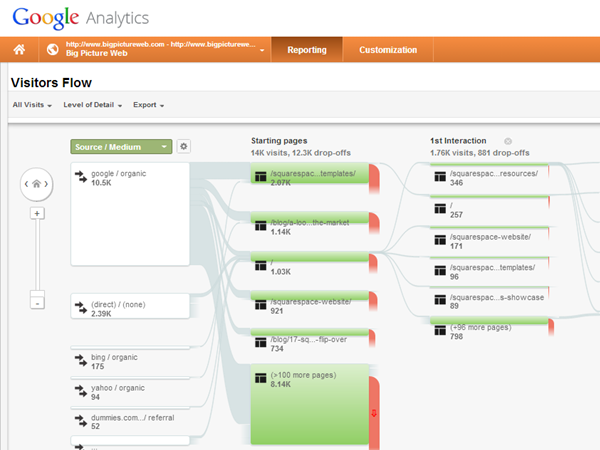Click page icon of 1st interaction / 257
Viewport: 600px width, 450px height.
tap(440, 209)
